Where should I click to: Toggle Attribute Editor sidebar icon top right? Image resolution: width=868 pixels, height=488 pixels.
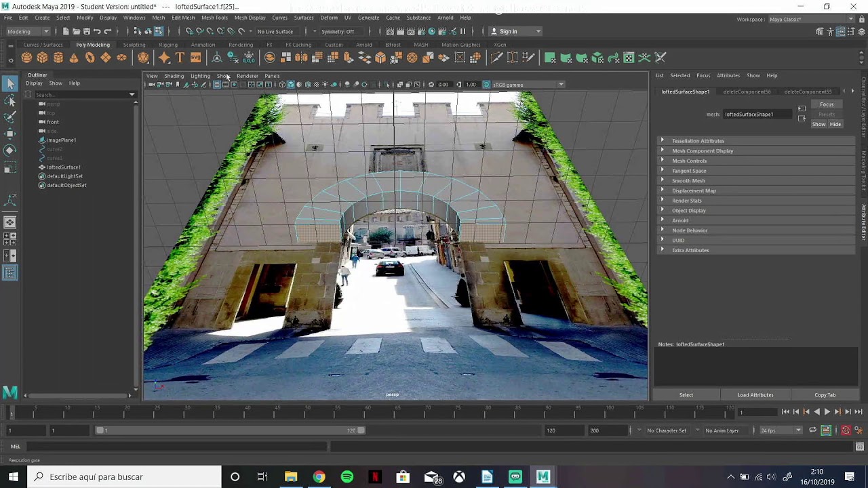(x=840, y=31)
